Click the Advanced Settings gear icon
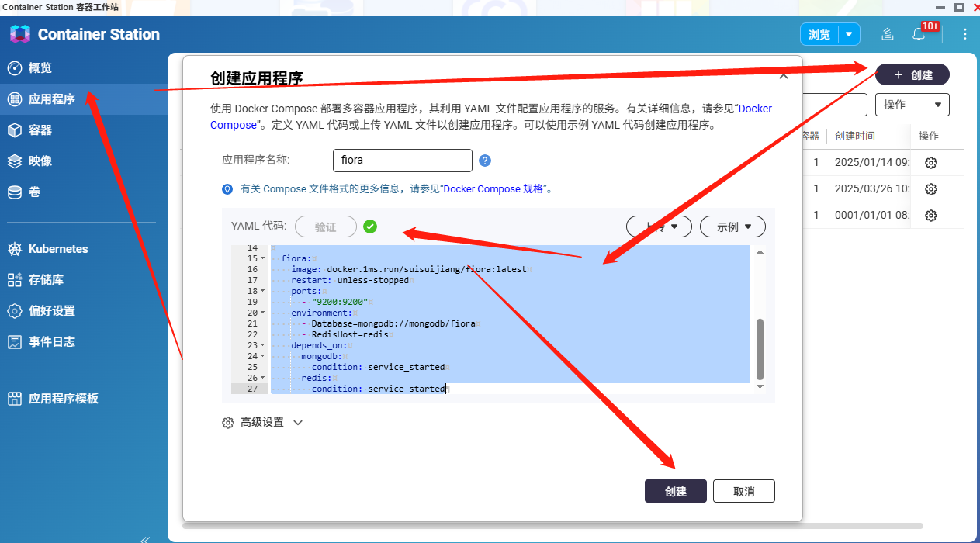The image size is (980, 543). (228, 423)
